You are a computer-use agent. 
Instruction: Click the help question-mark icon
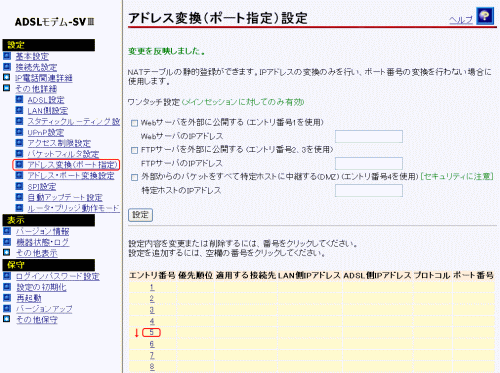pyautogui.click(x=485, y=16)
